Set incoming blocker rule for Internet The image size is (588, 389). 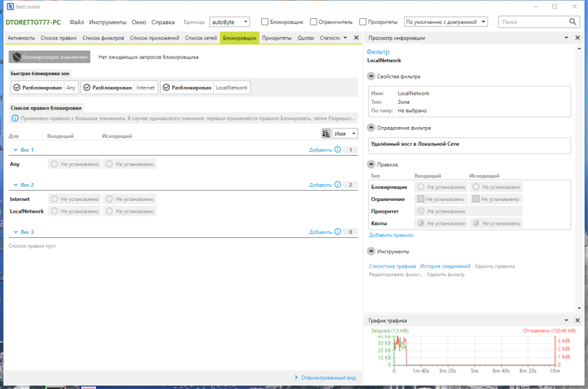click(x=75, y=199)
